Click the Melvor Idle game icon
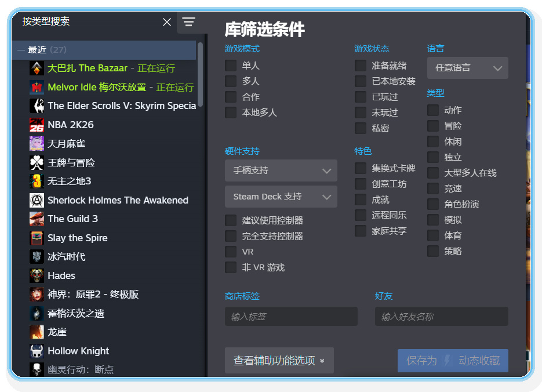Screen dimensions: 542x392 37,87
